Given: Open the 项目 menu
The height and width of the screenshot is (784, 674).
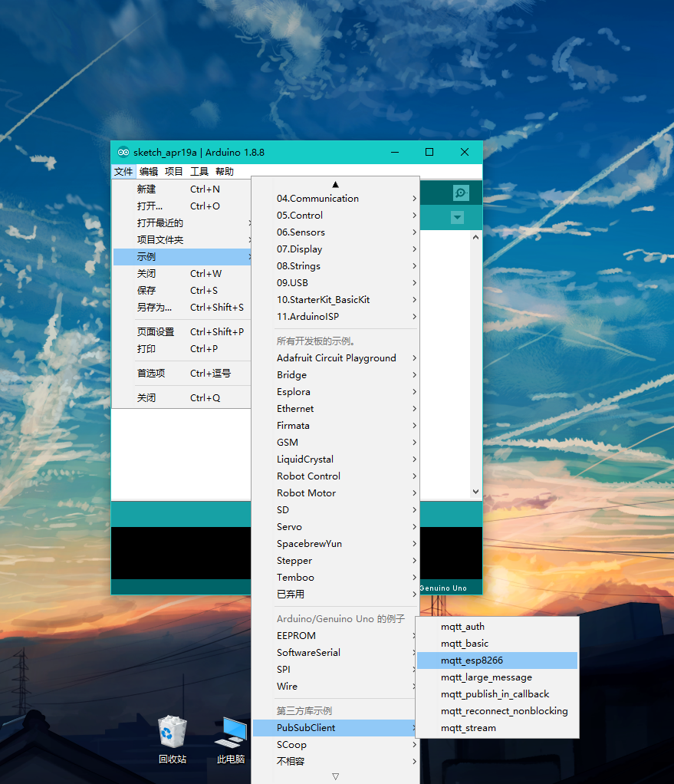Looking at the screenshot, I should pos(174,172).
